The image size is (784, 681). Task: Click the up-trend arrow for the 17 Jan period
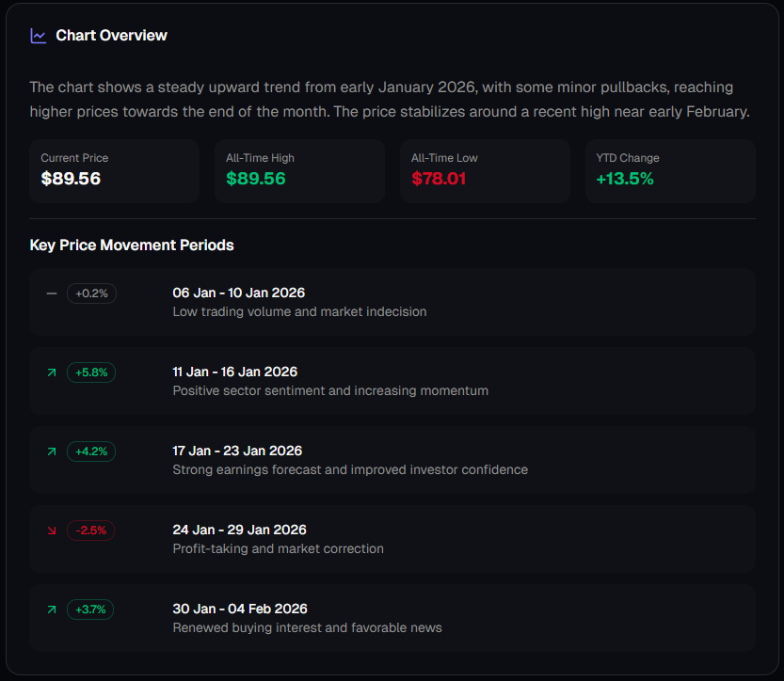click(x=52, y=451)
